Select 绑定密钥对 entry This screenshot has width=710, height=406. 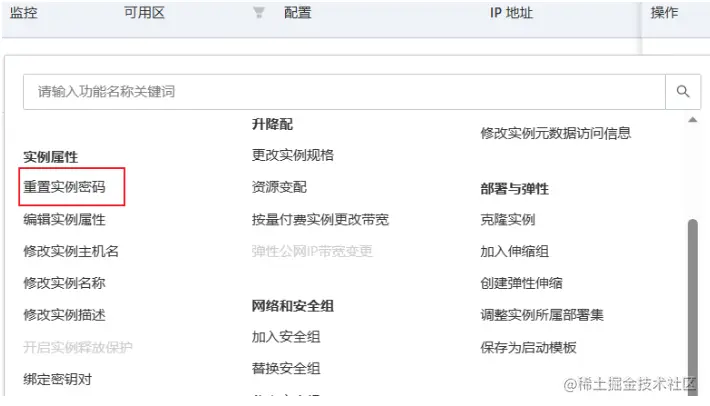[58, 379]
